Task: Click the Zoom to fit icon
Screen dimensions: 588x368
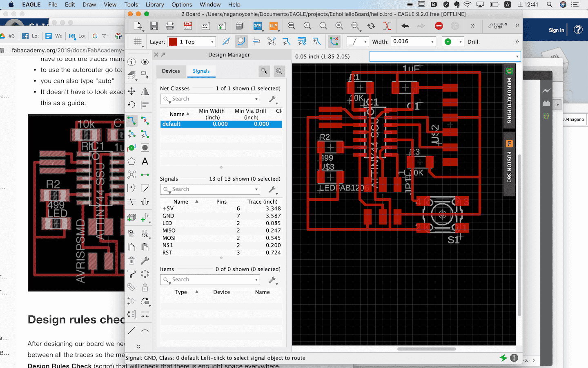Action: pos(292,26)
